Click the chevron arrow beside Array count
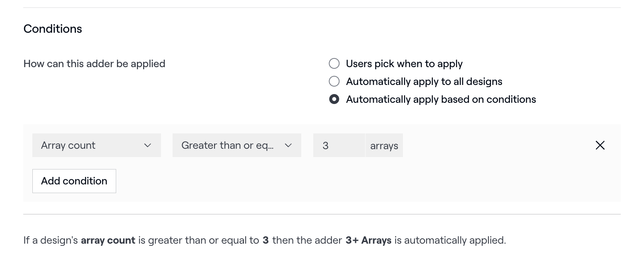644x271 pixels. pos(147,145)
